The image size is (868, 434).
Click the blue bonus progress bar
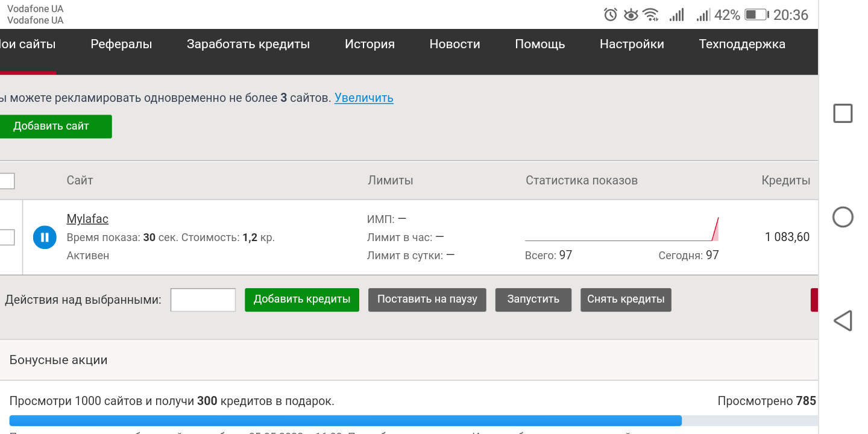coord(345,421)
